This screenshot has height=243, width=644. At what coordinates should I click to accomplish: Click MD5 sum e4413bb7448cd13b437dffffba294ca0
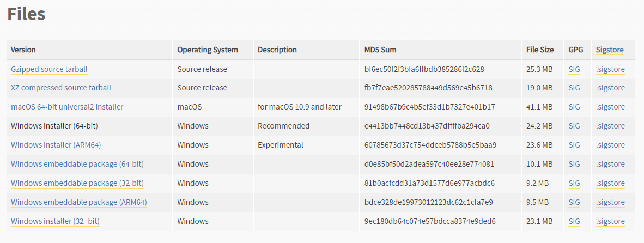pos(427,126)
